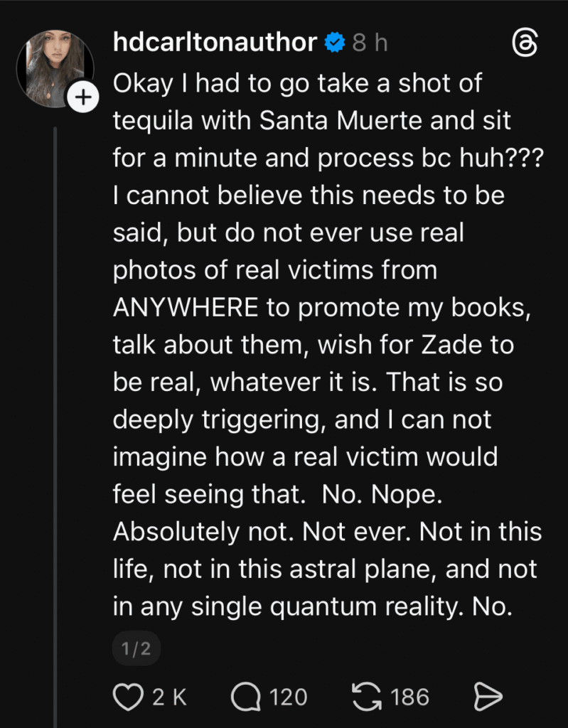Open replies via the comment bubble icon

tap(245, 697)
